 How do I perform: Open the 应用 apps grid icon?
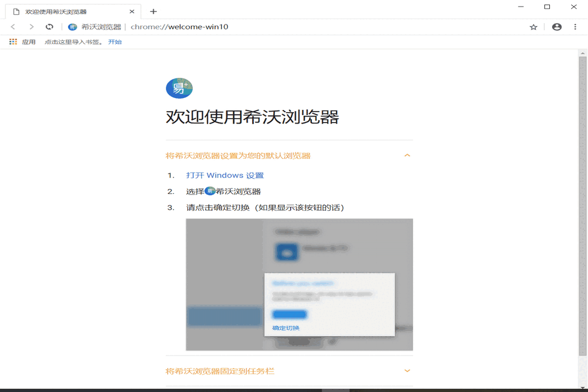tap(13, 41)
